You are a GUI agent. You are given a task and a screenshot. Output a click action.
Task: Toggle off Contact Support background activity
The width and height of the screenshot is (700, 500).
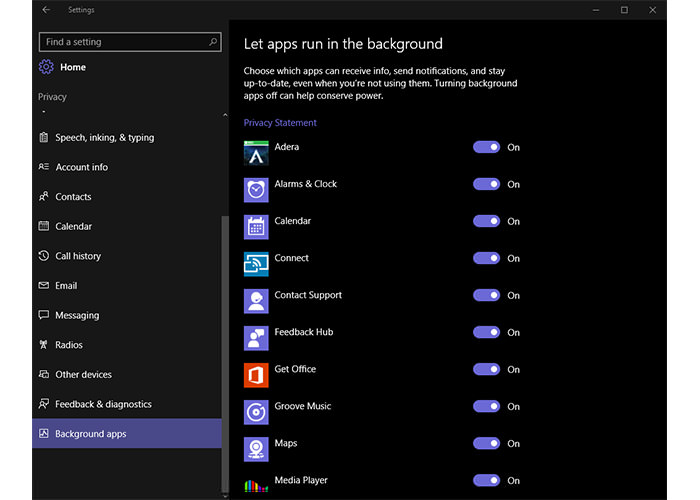point(486,295)
